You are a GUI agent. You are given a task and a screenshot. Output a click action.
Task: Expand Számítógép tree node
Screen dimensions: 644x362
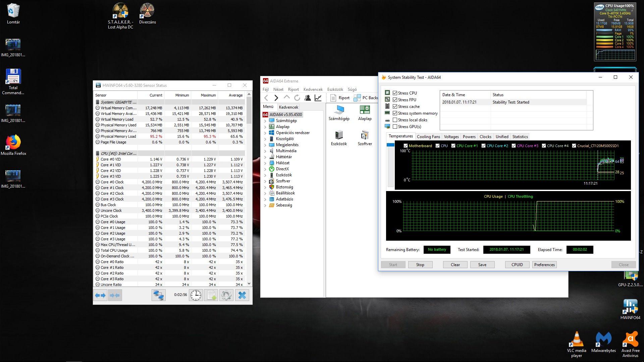tap(265, 121)
